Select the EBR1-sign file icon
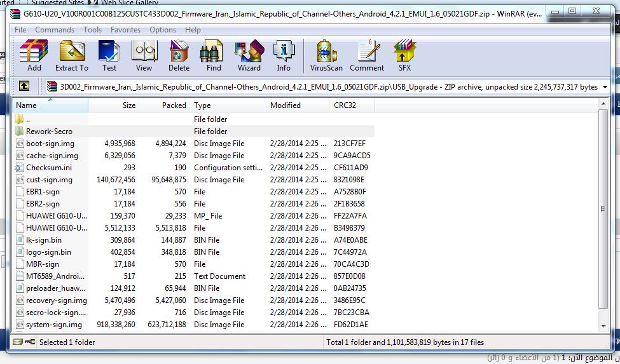Image resolution: width=620 pixels, height=364 pixels. click(x=20, y=191)
